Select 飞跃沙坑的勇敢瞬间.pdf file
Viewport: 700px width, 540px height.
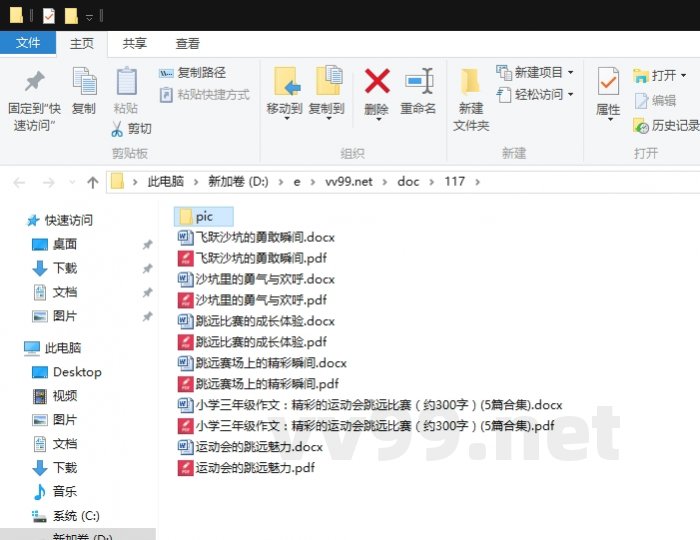click(252, 258)
